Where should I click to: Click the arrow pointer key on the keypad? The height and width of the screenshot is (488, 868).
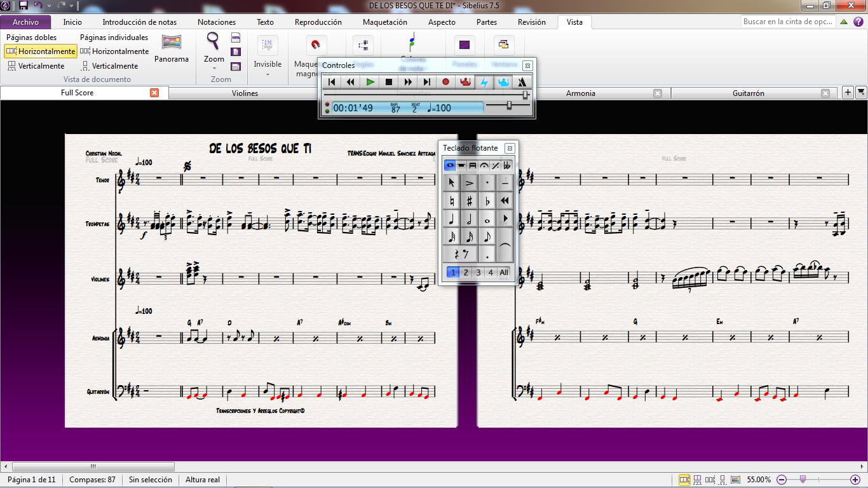click(451, 184)
